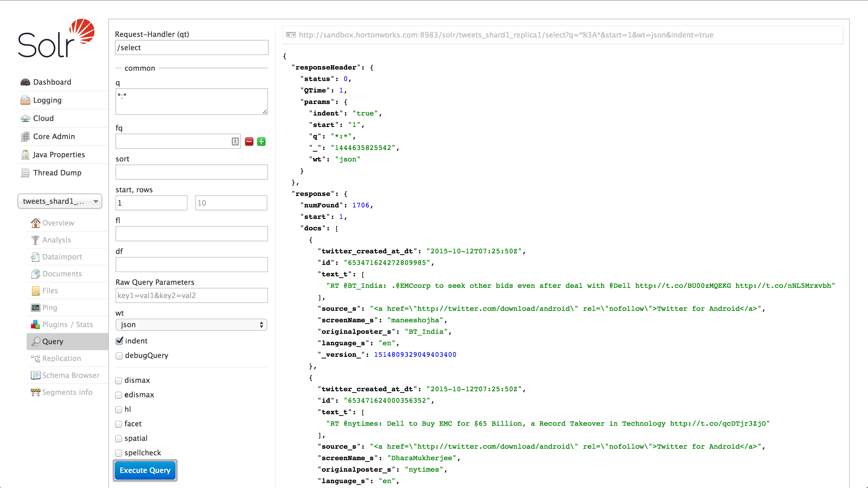Click the Logging notepad icon
This screenshot has width=868, height=488.
point(25,100)
